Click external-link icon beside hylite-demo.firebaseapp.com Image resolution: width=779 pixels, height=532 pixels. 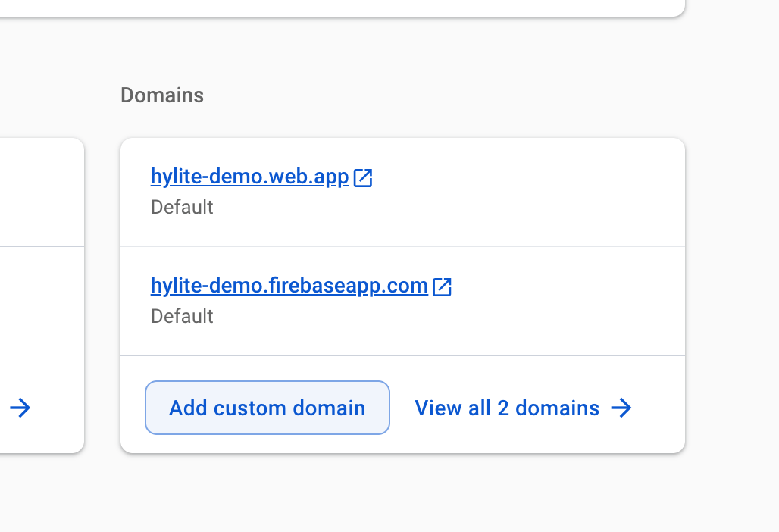(443, 287)
